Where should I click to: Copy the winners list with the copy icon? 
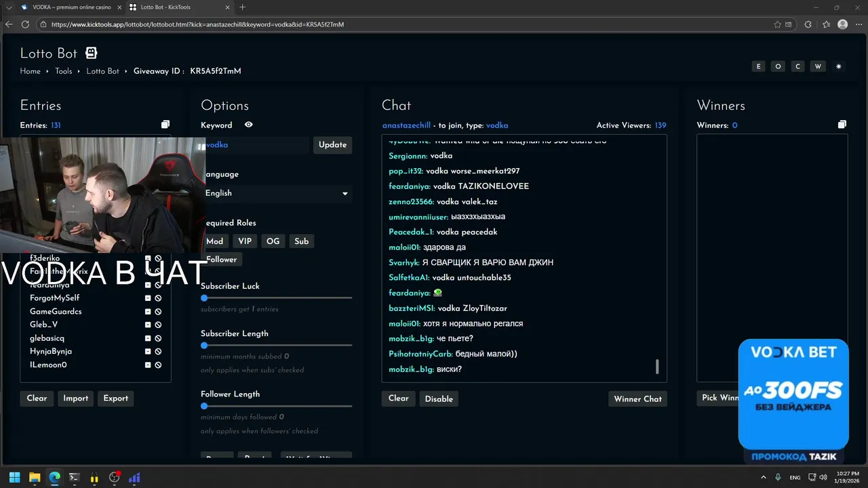click(842, 125)
